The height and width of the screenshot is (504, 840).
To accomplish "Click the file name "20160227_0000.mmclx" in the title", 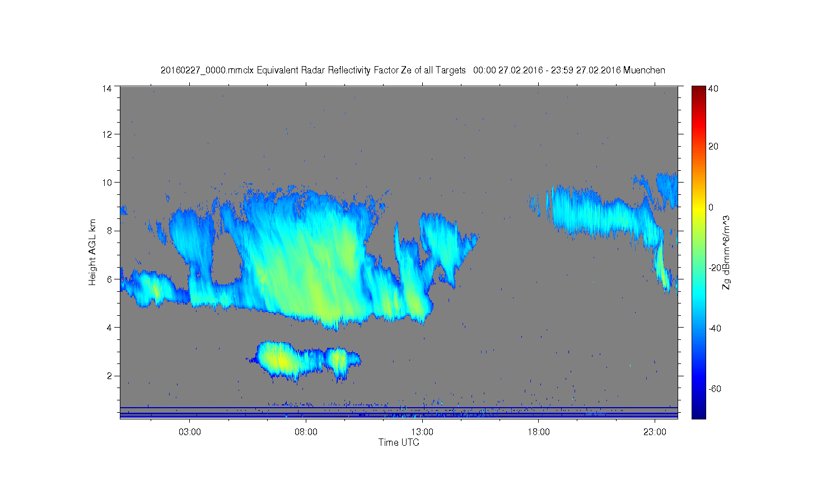I will [x=207, y=71].
